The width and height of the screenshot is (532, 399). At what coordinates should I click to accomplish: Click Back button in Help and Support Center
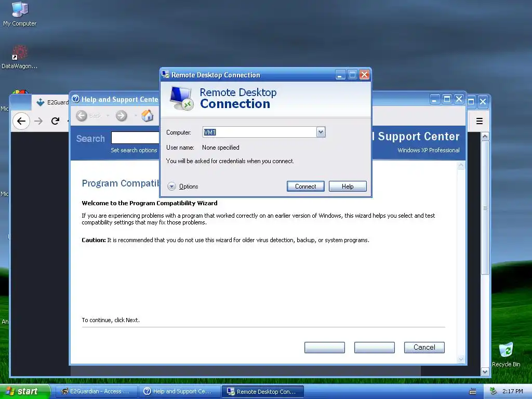tap(88, 116)
